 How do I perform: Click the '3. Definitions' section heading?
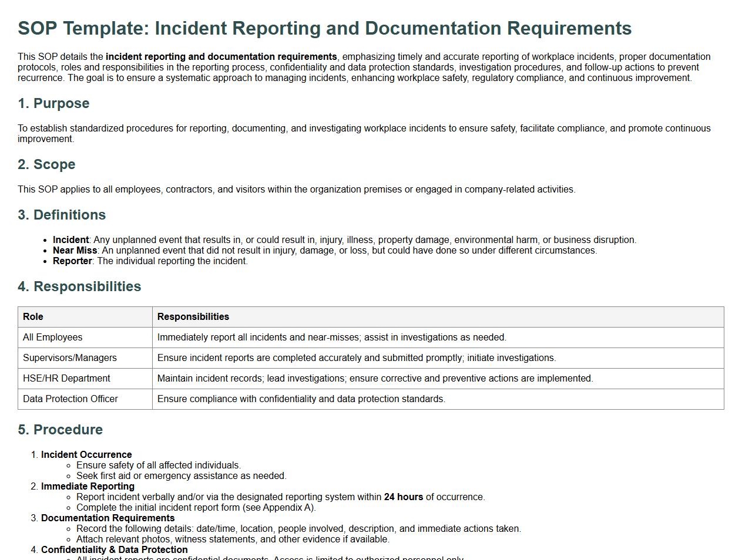tap(62, 215)
